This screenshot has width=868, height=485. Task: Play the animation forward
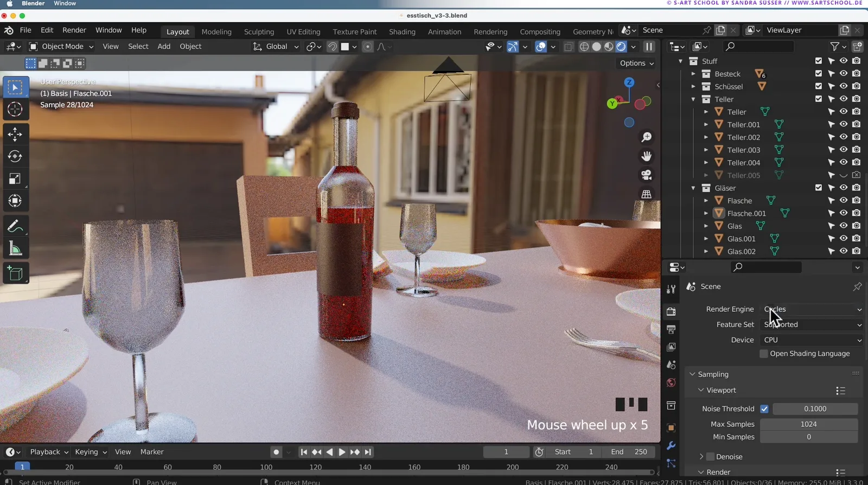pyautogui.click(x=342, y=452)
